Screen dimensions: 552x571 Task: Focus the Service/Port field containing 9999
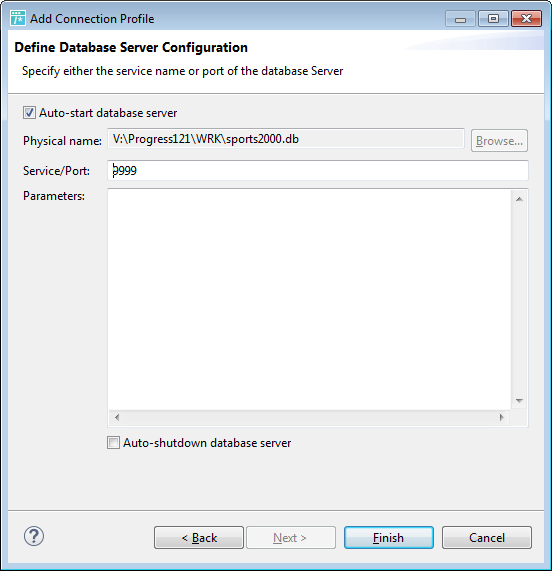pyautogui.click(x=318, y=170)
